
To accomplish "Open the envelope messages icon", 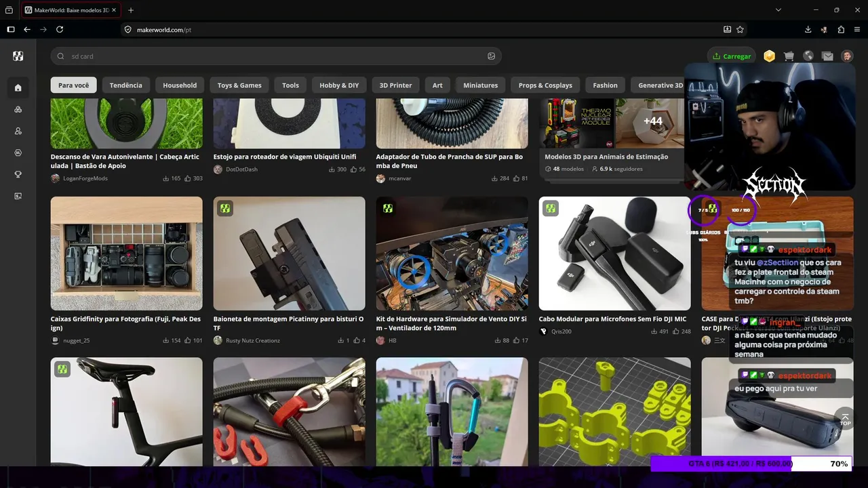I will point(827,56).
